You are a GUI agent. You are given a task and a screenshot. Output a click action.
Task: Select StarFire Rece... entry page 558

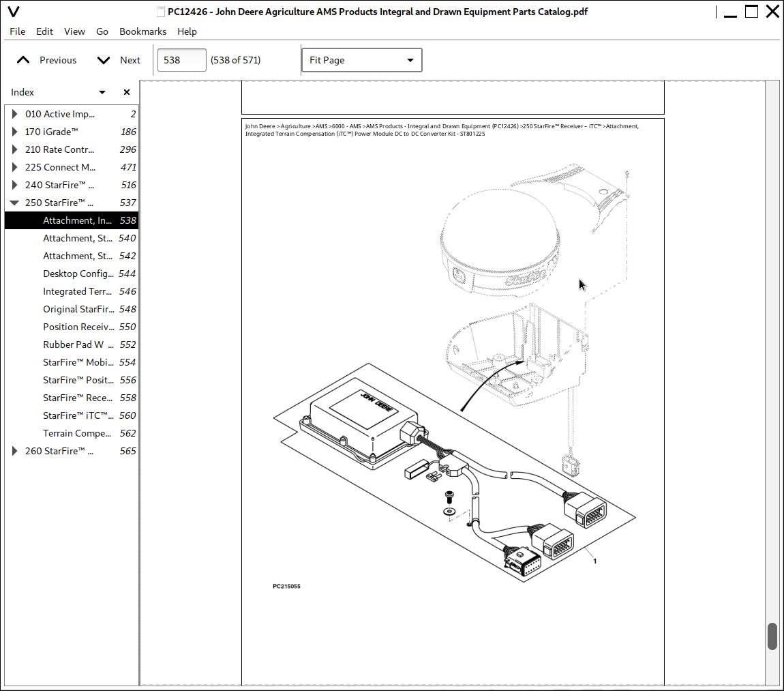(x=72, y=398)
